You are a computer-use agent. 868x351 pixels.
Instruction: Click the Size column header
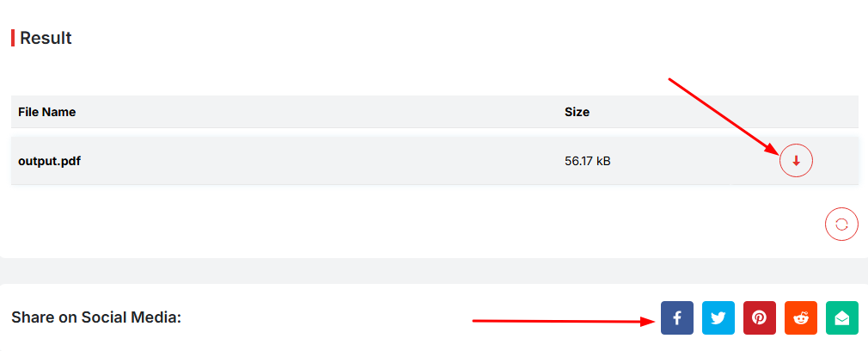click(577, 112)
